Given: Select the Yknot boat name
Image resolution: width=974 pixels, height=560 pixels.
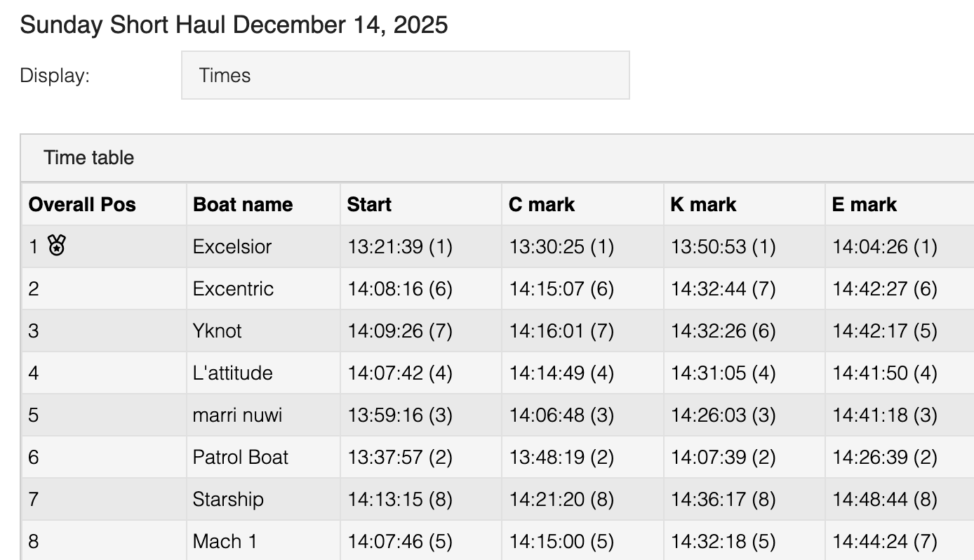Looking at the screenshot, I should click(x=217, y=331).
